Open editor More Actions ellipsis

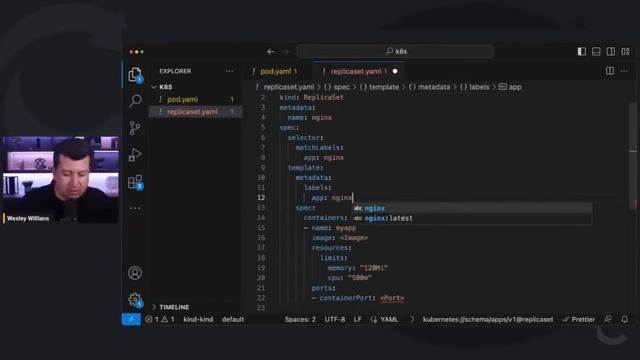coord(624,71)
